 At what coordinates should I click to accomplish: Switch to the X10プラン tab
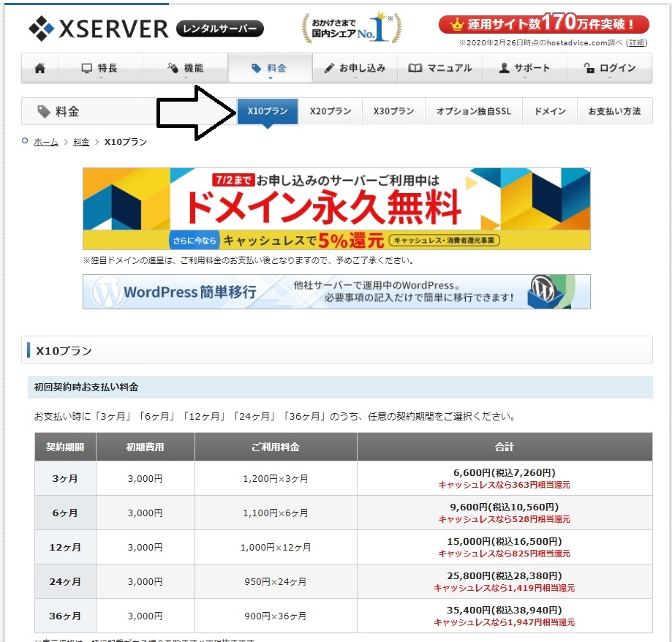pyautogui.click(x=268, y=111)
